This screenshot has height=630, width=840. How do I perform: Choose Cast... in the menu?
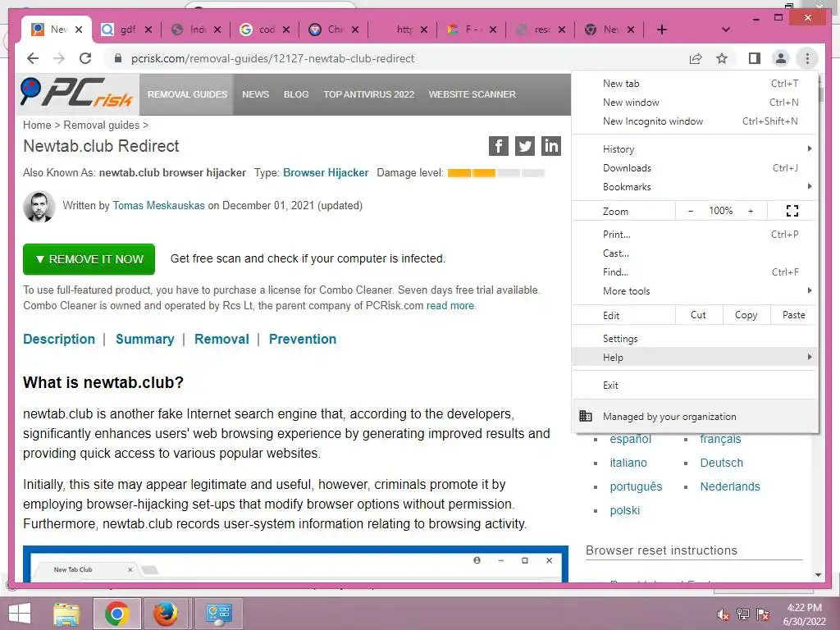(x=694, y=253)
